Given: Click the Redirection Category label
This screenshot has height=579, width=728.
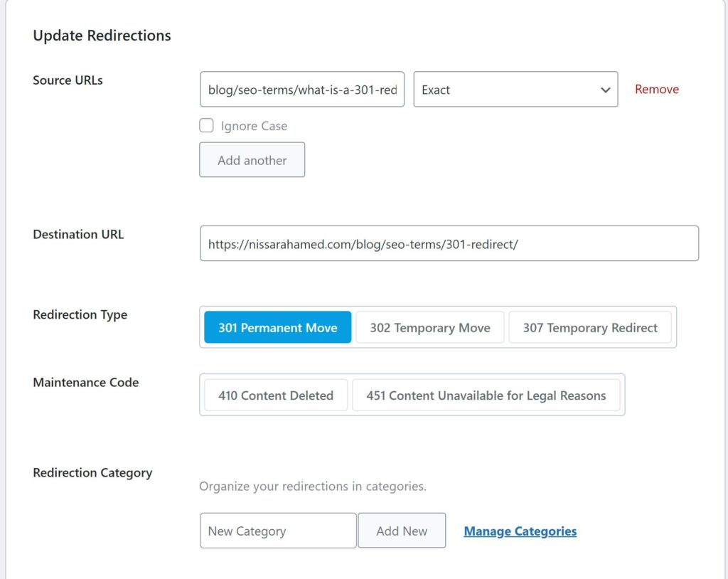Looking at the screenshot, I should [x=92, y=472].
